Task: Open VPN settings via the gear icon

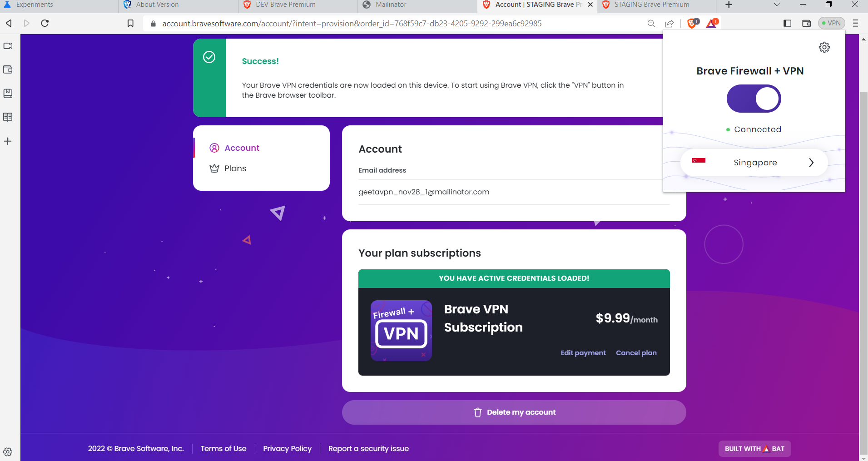Action: coord(825,47)
